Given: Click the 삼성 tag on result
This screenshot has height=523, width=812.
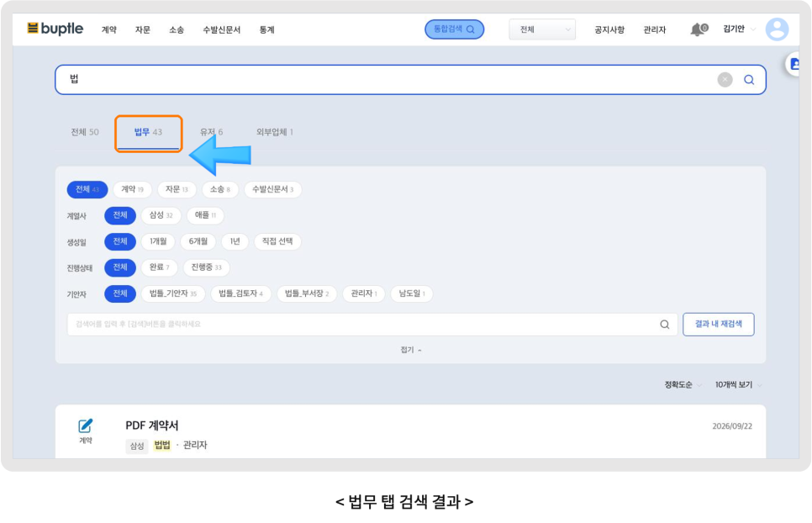Looking at the screenshot, I should pyautogui.click(x=137, y=446).
